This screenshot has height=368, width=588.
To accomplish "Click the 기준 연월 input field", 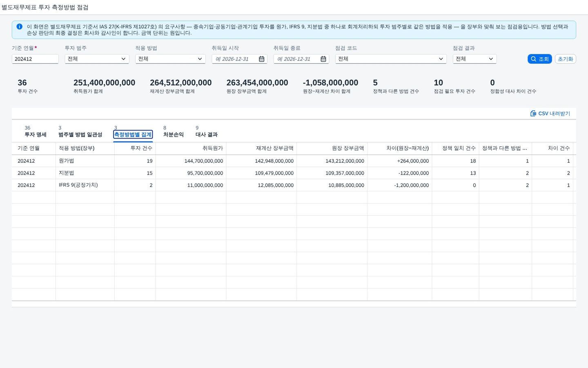I will (x=35, y=59).
